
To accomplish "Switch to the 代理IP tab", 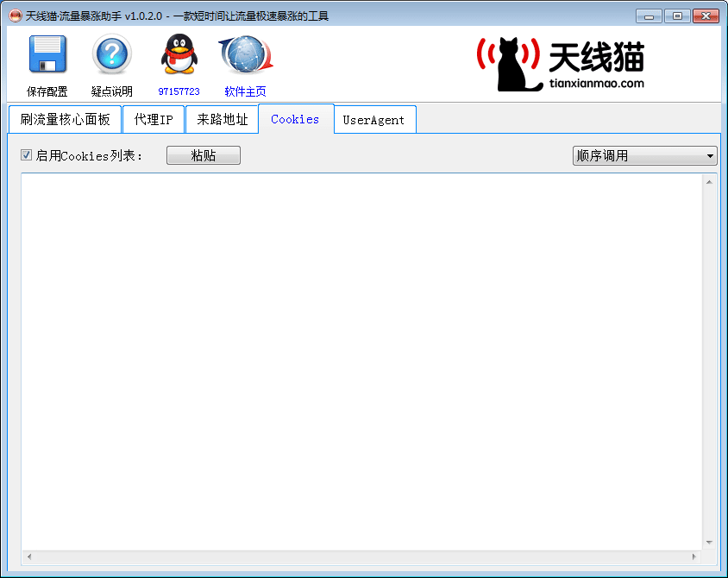I will click(154, 120).
